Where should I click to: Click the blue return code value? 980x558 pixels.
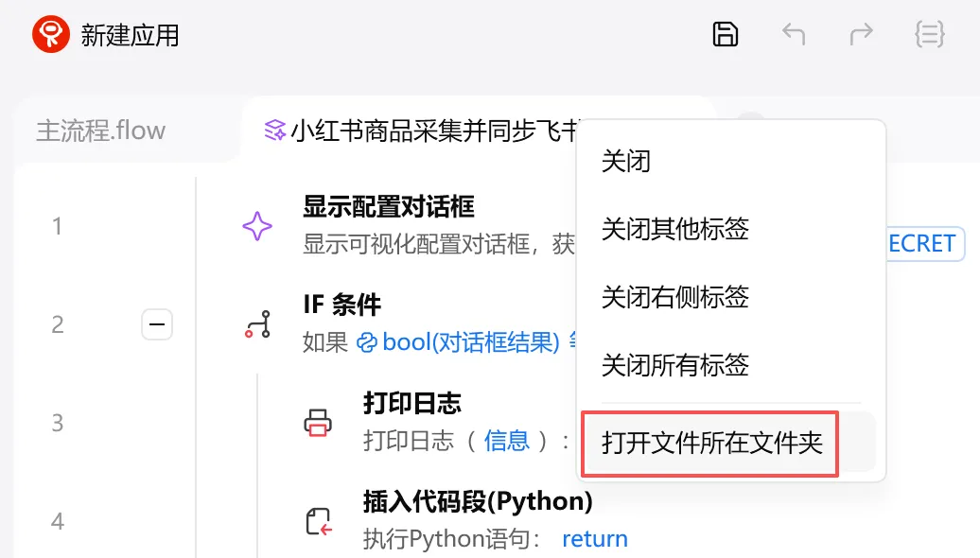[x=594, y=539]
